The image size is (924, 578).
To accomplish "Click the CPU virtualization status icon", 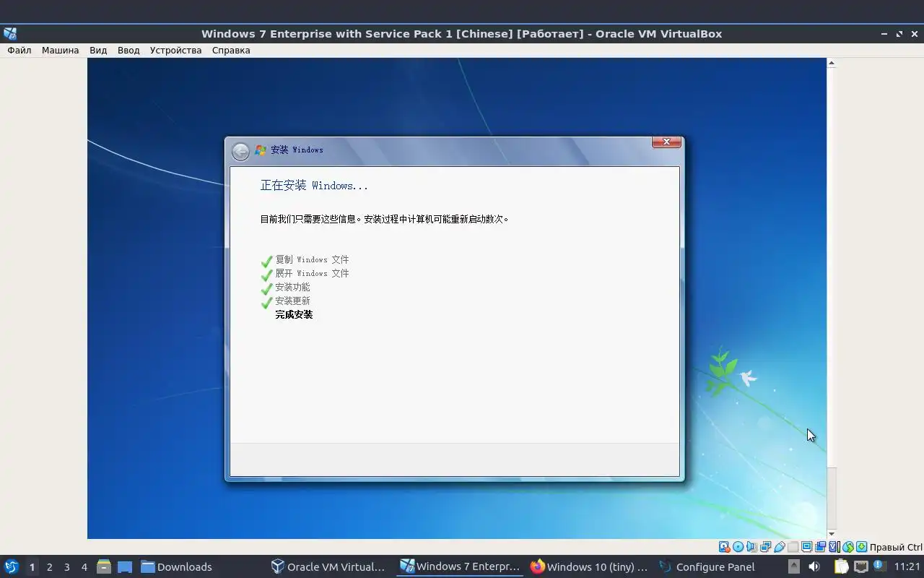I will (833, 547).
